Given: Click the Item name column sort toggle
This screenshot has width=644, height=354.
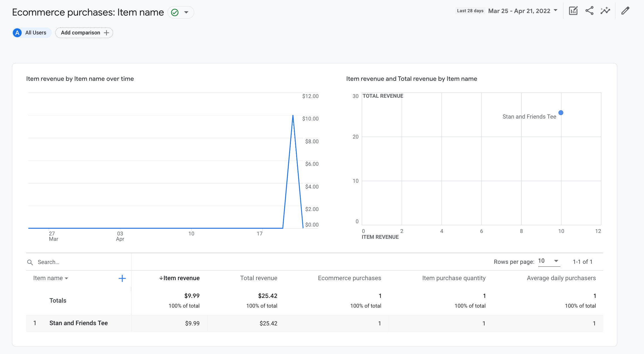Looking at the screenshot, I should [50, 278].
